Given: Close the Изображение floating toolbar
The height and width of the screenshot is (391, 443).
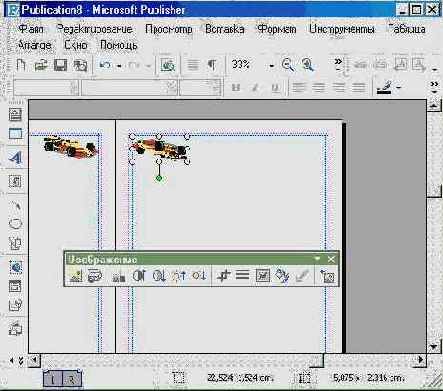Looking at the screenshot, I should [331, 259].
